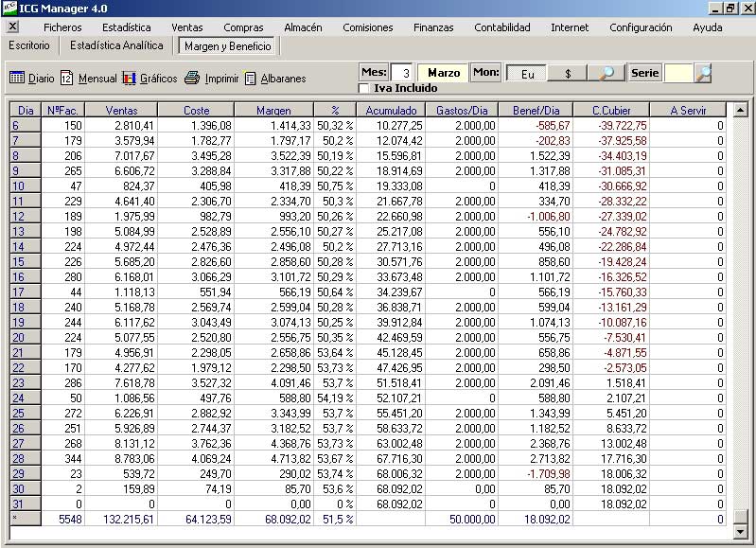Image resolution: width=756 pixels, height=548 pixels.
Task: Open the Albaranes delivery notes
Action: (275, 79)
